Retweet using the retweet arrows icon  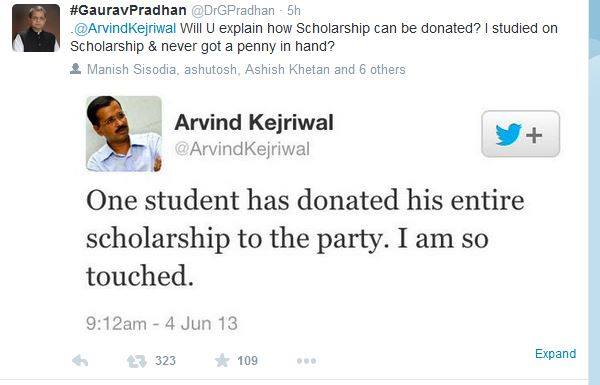click(x=137, y=361)
